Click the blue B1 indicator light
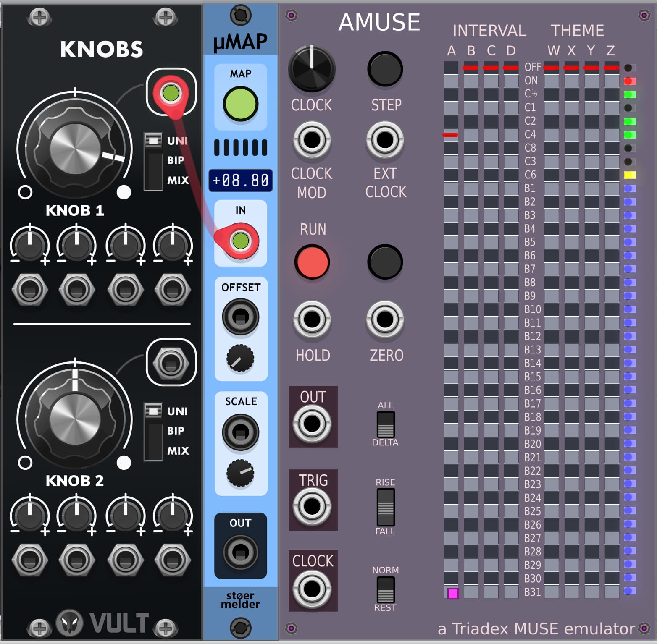657x644 pixels. click(x=630, y=188)
